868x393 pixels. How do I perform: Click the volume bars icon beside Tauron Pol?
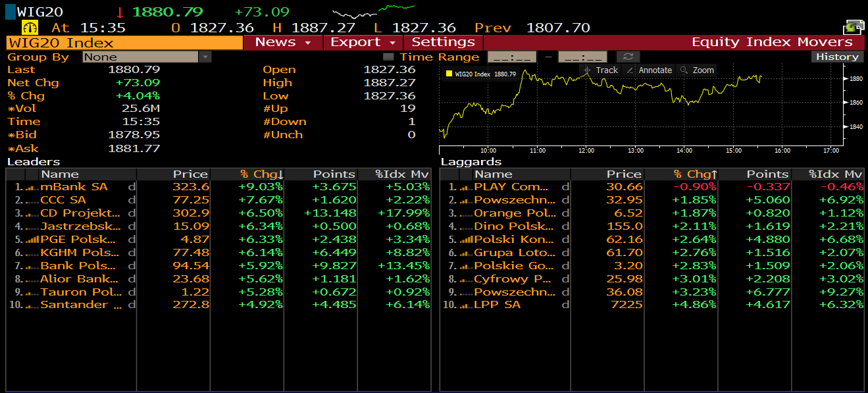coord(33,292)
